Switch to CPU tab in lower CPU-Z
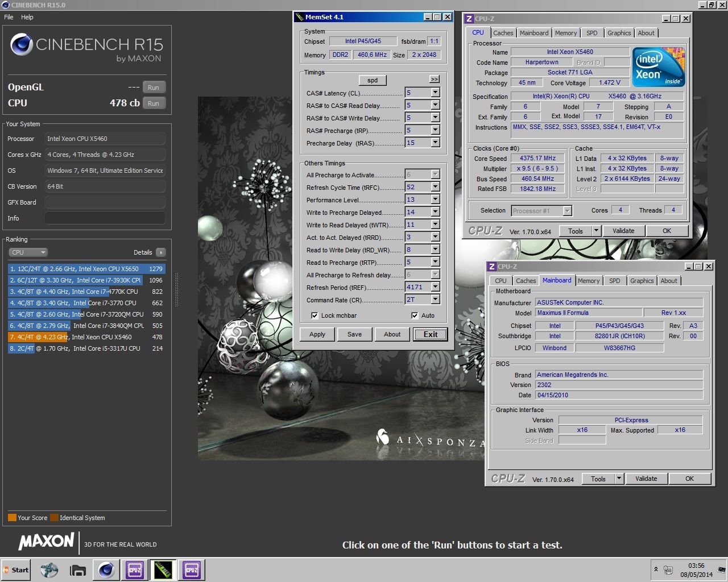The width and height of the screenshot is (728, 582). 500,281
